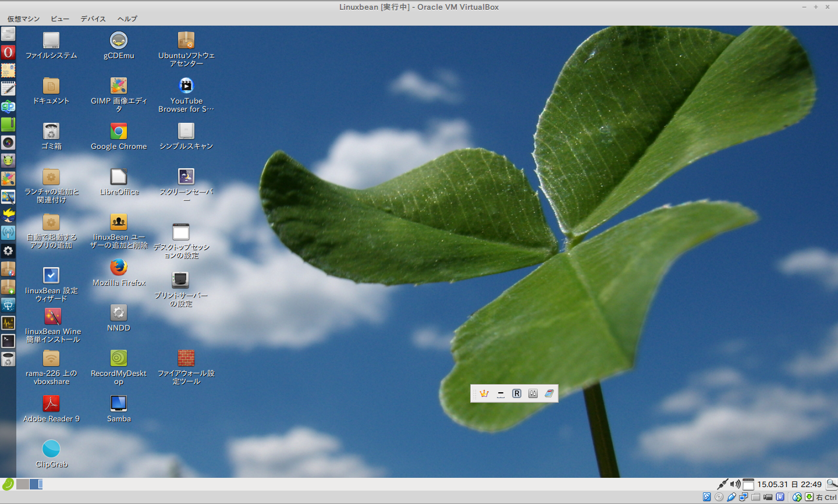Click the Opera icon in the left dock
838x504 pixels.
pyautogui.click(x=8, y=52)
